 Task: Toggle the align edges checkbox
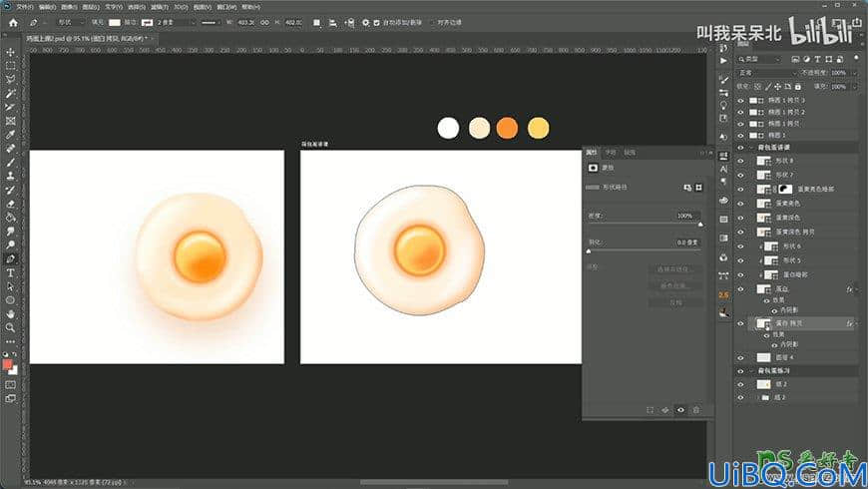click(432, 23)
